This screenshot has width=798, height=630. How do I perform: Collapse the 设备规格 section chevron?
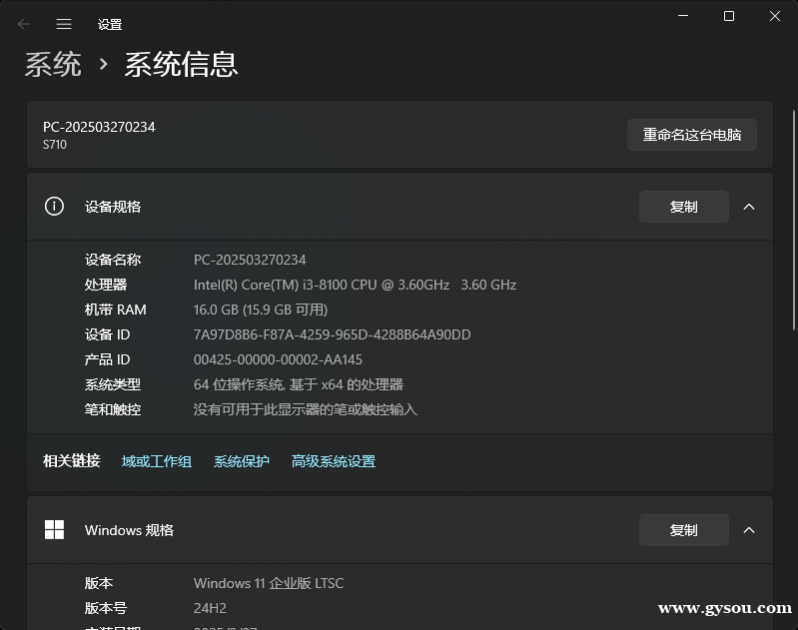[749, 207]
